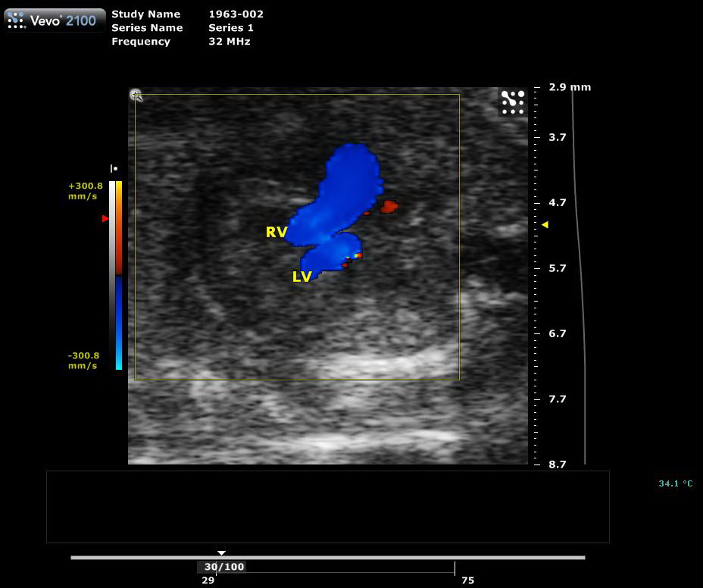Click the dotted transducer icon on image

pos(513,102)
